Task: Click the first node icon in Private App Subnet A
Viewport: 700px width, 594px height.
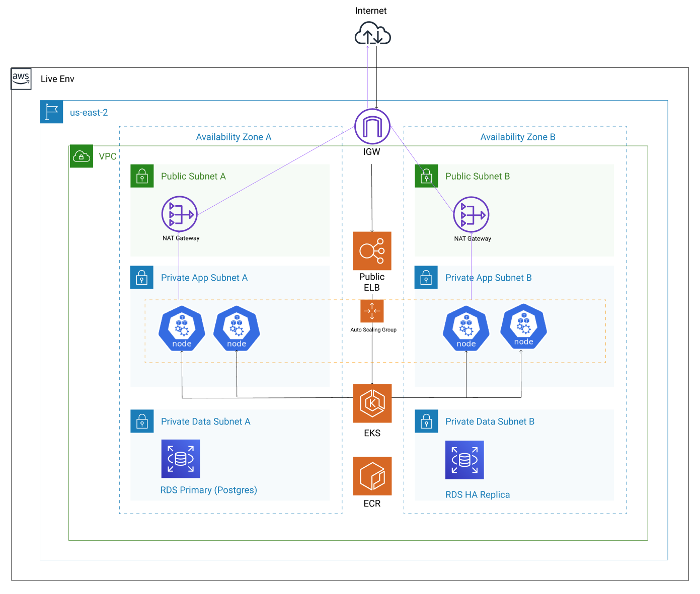Action: point(182,328)
